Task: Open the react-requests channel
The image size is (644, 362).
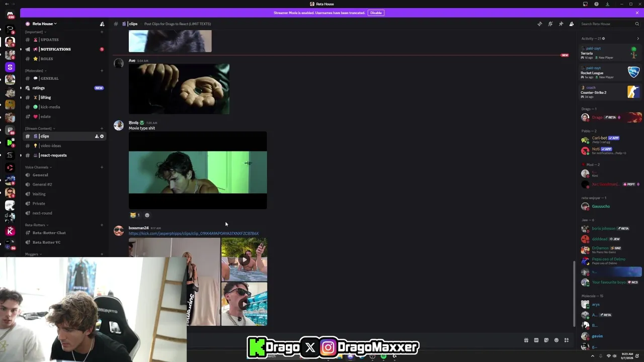Action: [64, 155]
